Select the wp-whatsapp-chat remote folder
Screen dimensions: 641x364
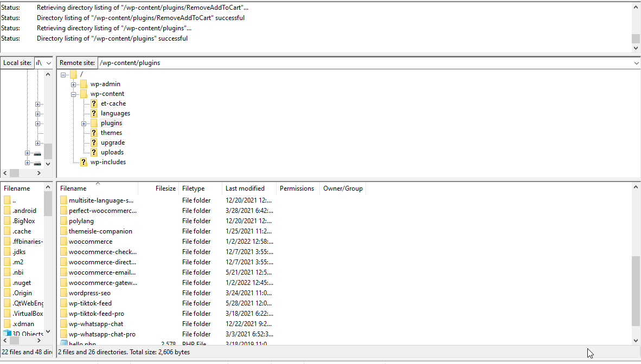coord(95,323)
